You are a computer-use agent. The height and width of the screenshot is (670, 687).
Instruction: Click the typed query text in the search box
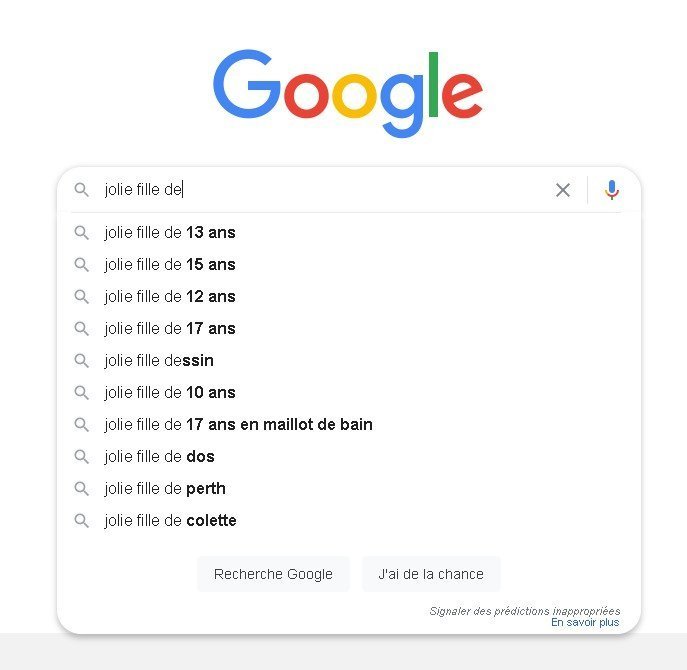142,190
